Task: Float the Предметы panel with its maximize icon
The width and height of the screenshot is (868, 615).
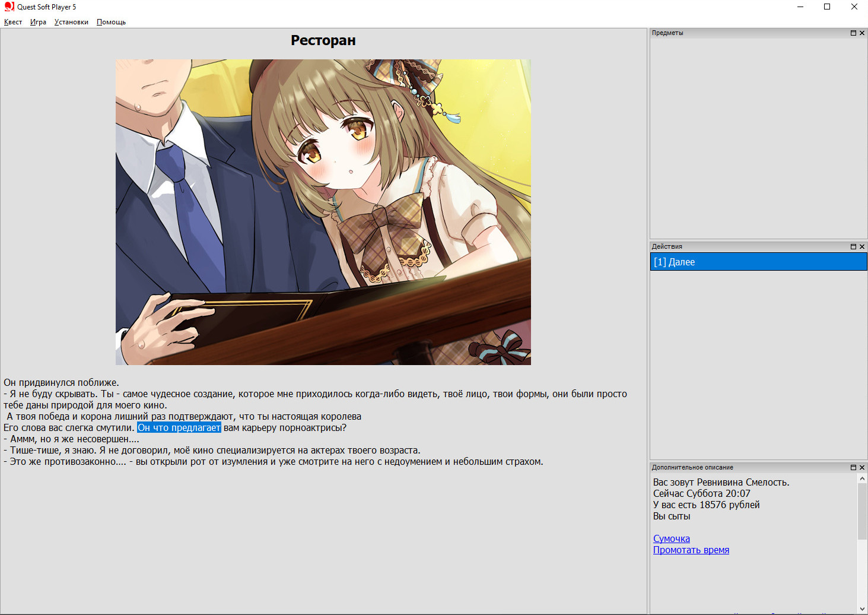Action: pyautogui.click(x=853, y=33)
